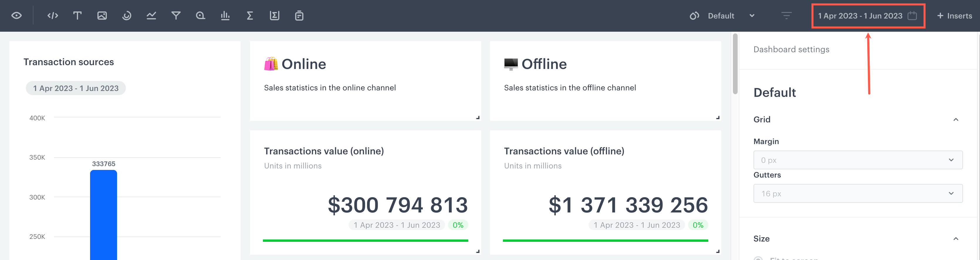
Task: Insert an image widget from the toolbar
Action: [x=102, y=16]
